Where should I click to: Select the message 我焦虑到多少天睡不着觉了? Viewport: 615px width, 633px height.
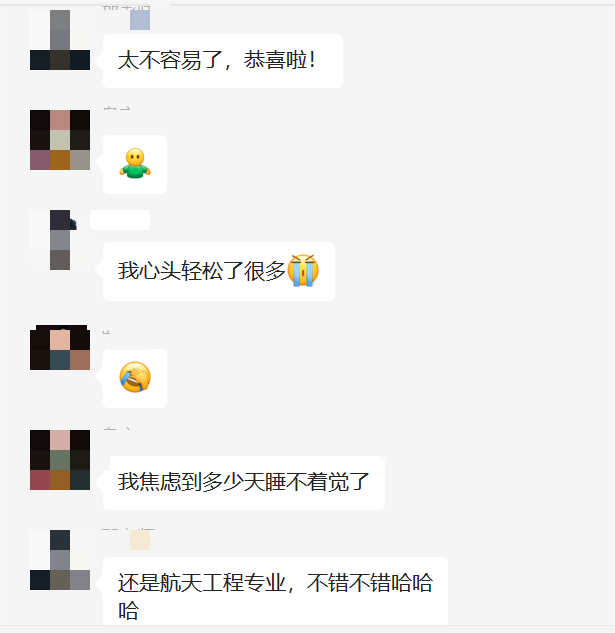(x=243, y=483)
